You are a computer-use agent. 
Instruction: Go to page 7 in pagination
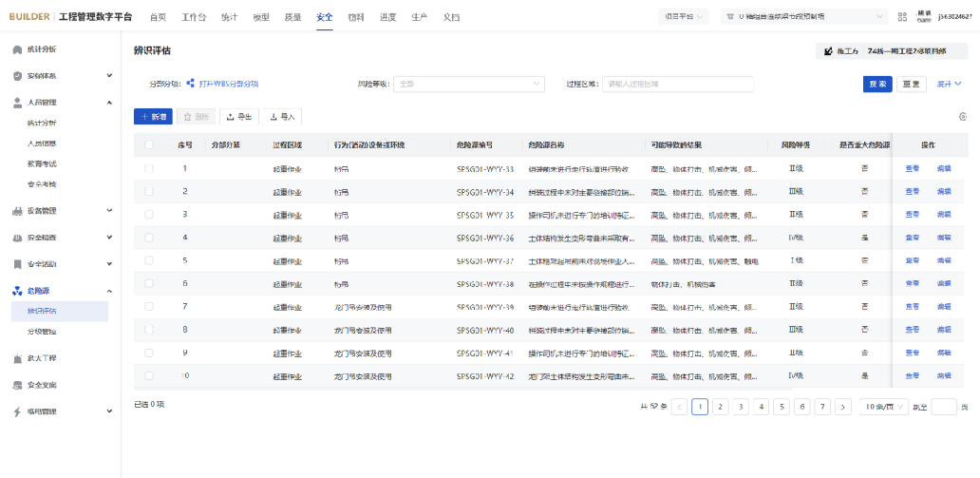click(x=822, y=408)
